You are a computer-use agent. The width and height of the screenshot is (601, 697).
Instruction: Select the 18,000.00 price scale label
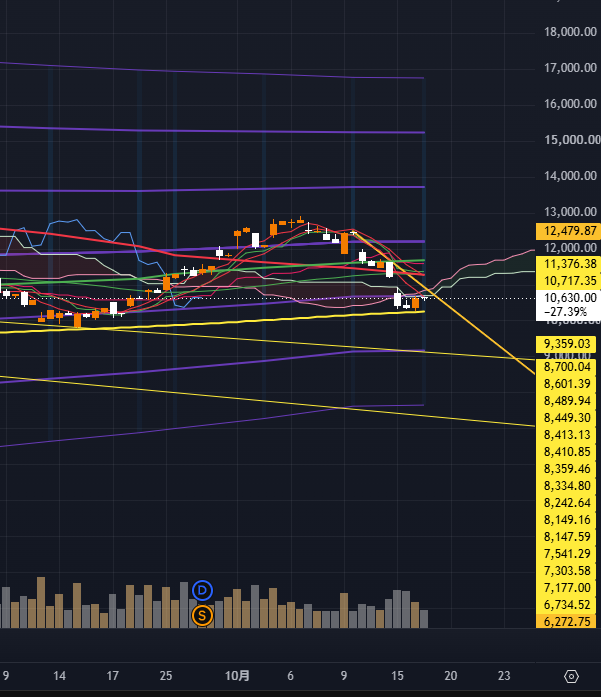coord(570,32)
